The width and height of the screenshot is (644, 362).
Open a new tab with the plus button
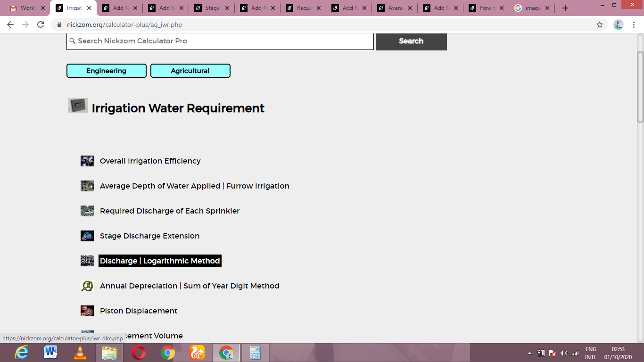pos(565,8)
